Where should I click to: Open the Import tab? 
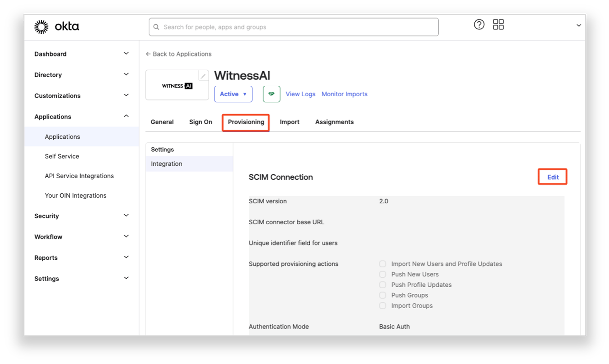point(289,122)
